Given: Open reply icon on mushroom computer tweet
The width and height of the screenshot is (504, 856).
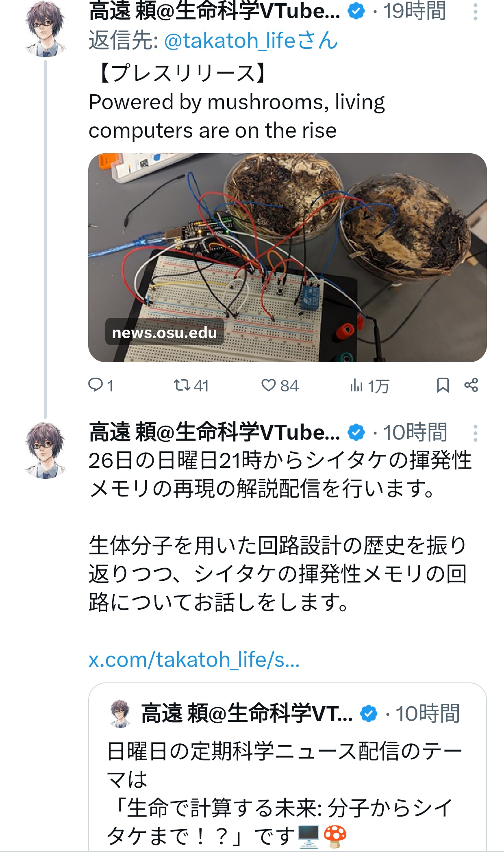Looking at the screenshot, I should (x=96, y=385).
